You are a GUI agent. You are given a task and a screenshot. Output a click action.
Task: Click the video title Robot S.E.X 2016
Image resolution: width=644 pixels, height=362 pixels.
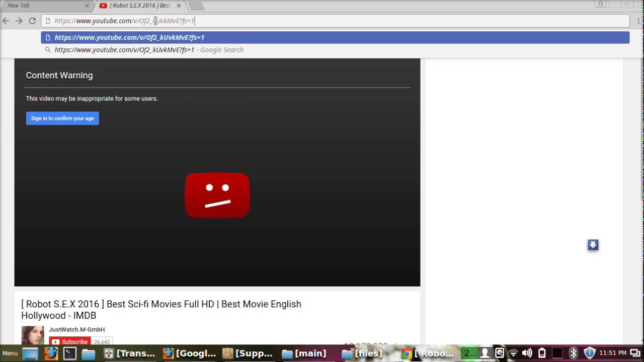coord(161,310)
